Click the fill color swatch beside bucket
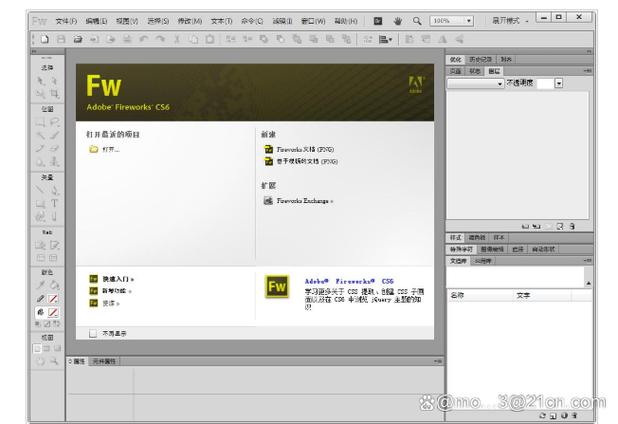 [x=53, y=312]
